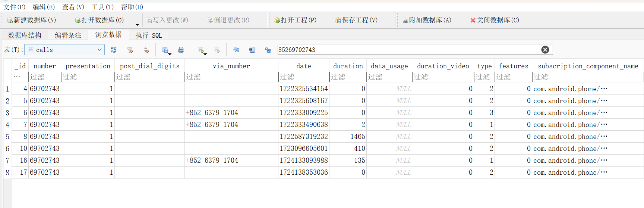The height and width of the screenshot is (208, 644).
Task: Click the features column header
Action: [514, 66]
